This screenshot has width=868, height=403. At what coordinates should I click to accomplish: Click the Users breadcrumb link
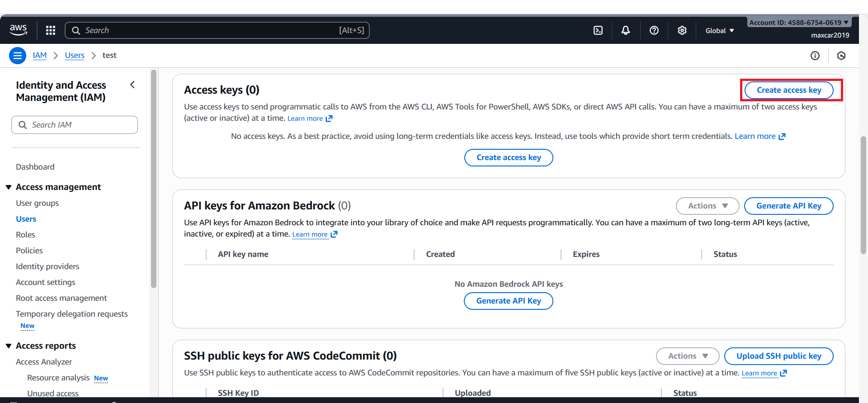pyautogui.click(x=75, y=55)
